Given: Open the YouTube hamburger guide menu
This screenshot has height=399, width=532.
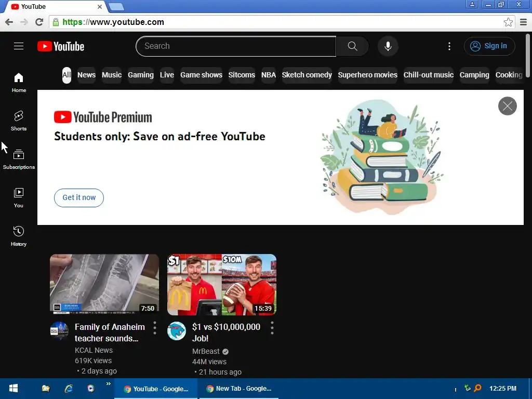Looking at the screenshot, I should (x=19, y=46).
